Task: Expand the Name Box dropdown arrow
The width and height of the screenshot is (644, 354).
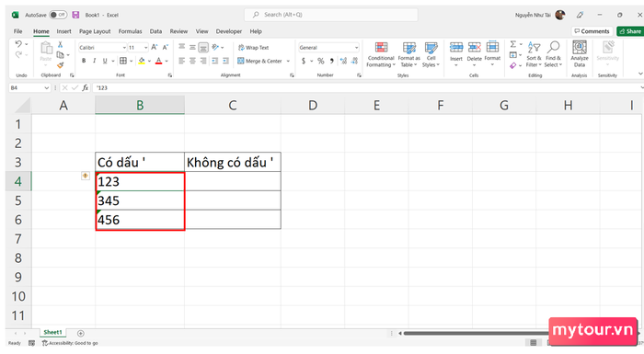Action: [46, 88]
